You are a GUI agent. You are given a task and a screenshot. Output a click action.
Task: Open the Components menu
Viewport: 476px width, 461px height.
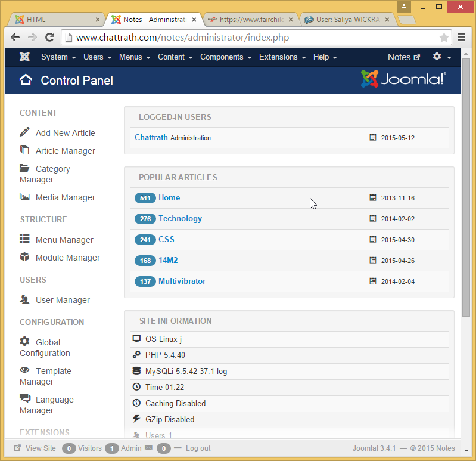pos(225,57)
